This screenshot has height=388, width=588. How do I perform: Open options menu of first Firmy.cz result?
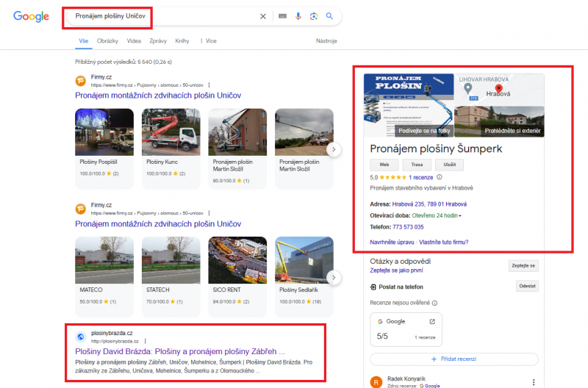(x=209, y=85)
